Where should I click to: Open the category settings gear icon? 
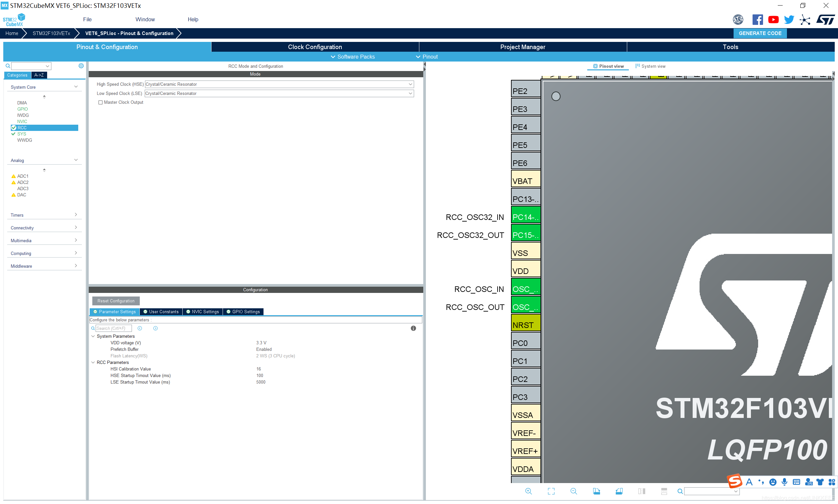81,66
